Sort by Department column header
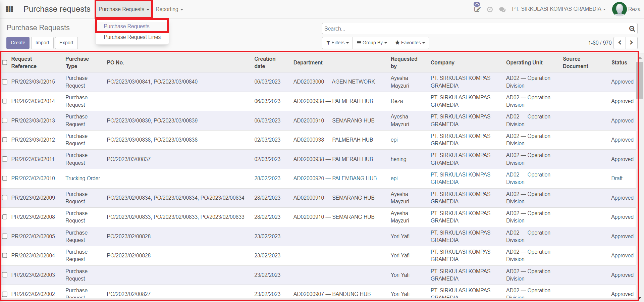 click(x=308, y=62)
